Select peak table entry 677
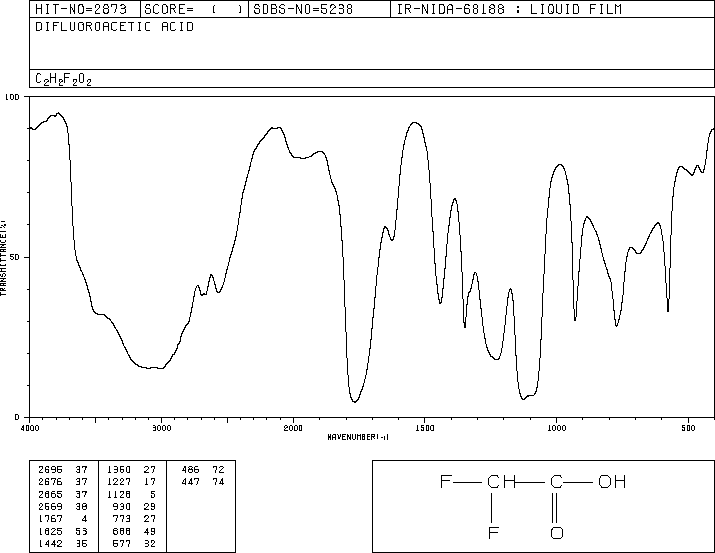The height and width of the screenshot is (553, 715). (122, 543)
